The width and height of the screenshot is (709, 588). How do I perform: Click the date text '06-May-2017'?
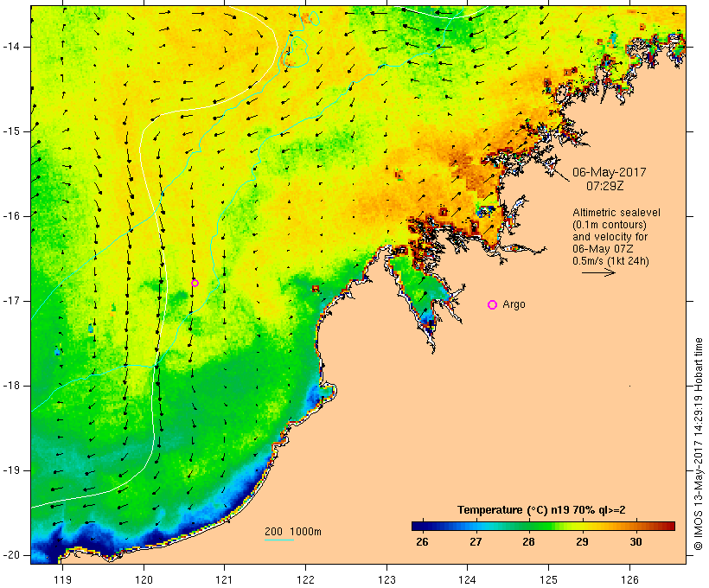click(x=609, y=172)
